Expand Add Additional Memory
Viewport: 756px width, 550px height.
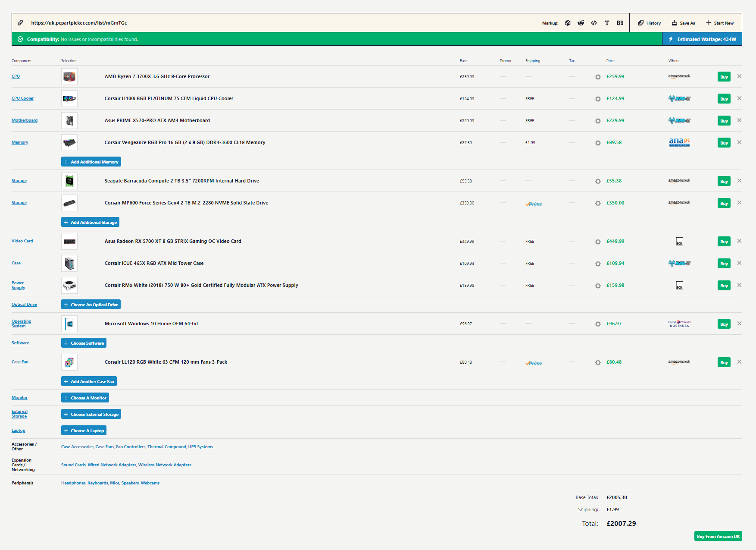91,162
